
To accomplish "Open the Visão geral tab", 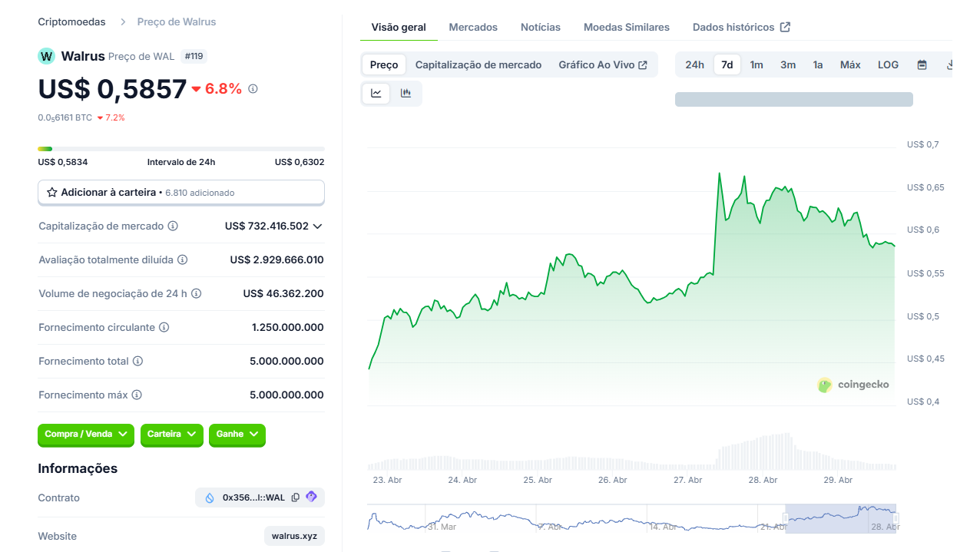I will click(x=399, y=27).
